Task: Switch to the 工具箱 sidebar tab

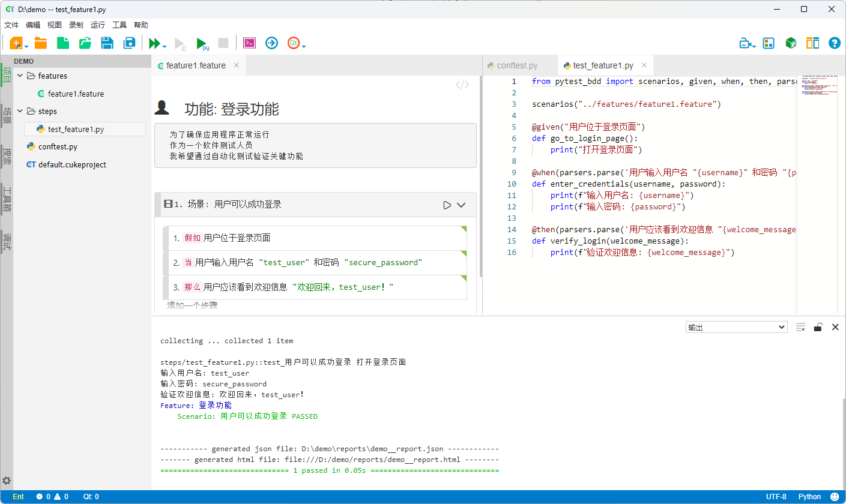Action: (7, 199)
